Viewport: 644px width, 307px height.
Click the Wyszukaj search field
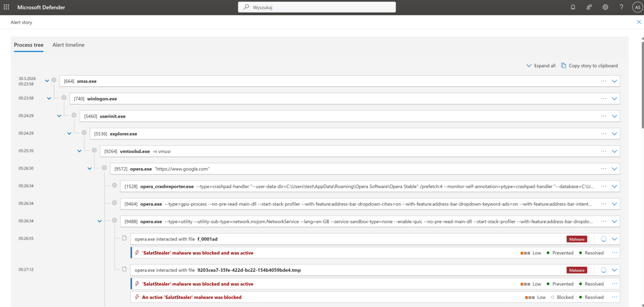click(x=316, y=7)
